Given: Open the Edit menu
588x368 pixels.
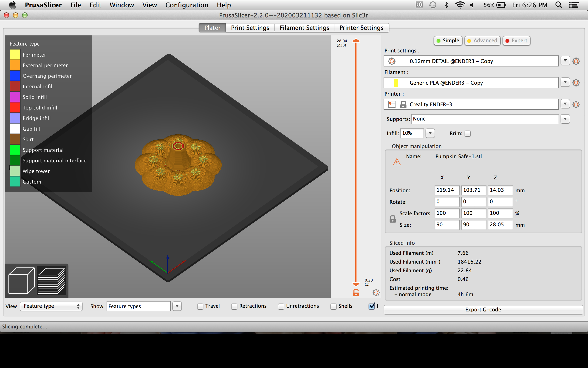Looking at the screenshot, I should [x=95, y=5].
